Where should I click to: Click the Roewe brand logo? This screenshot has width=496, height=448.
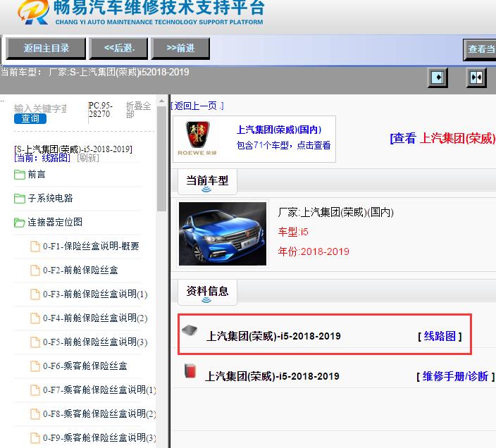tap(197, 139)
